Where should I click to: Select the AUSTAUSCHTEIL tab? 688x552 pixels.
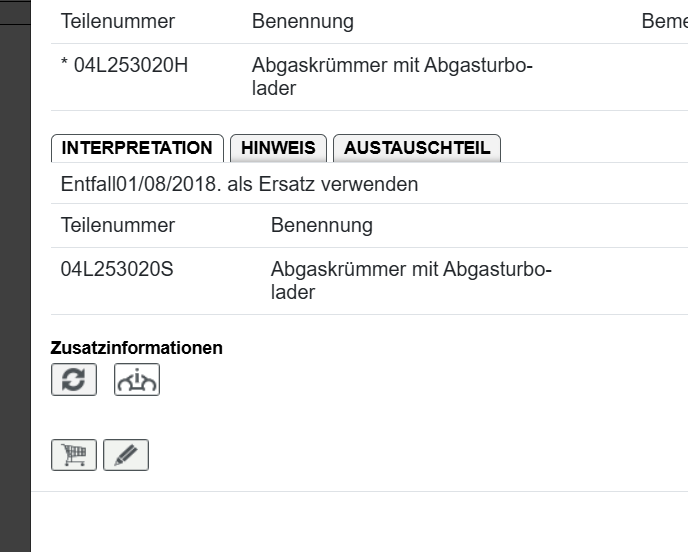[417, 148]
